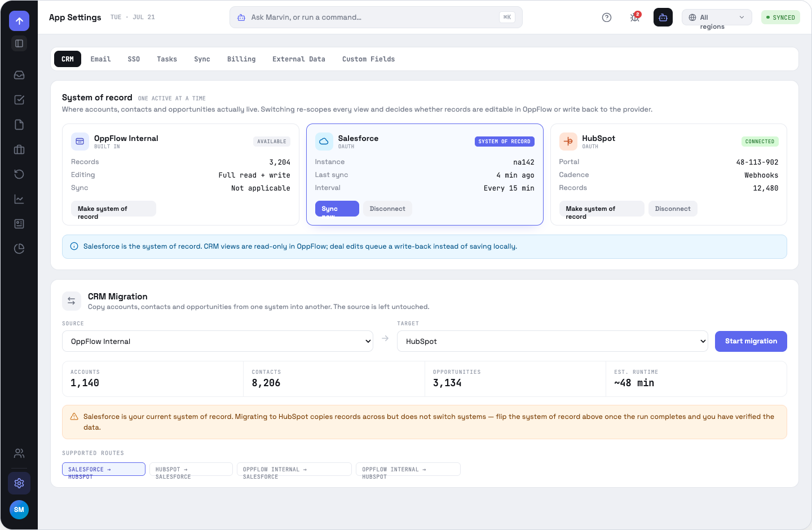
Task: Click the OppFlow Internal card icon
Action: click(80, 142)
